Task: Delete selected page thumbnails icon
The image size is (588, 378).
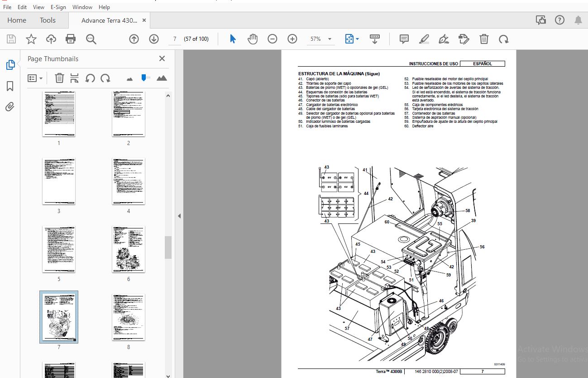Action: tap(59, 78)
